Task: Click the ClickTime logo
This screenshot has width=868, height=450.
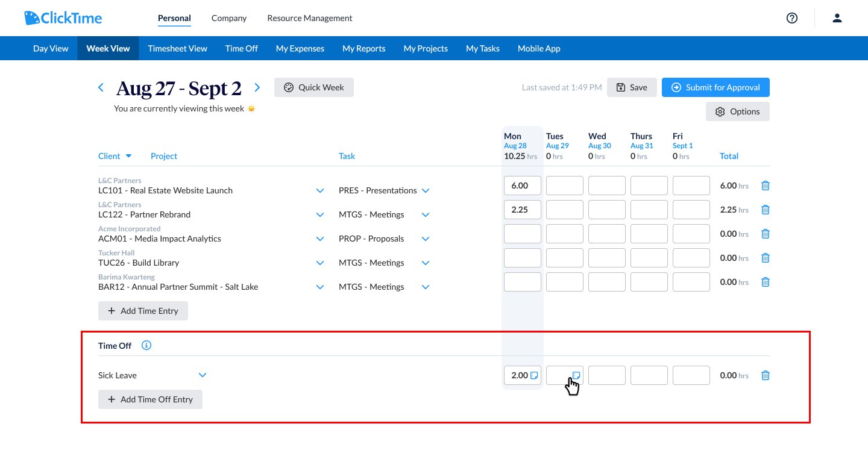Action: 63,18
